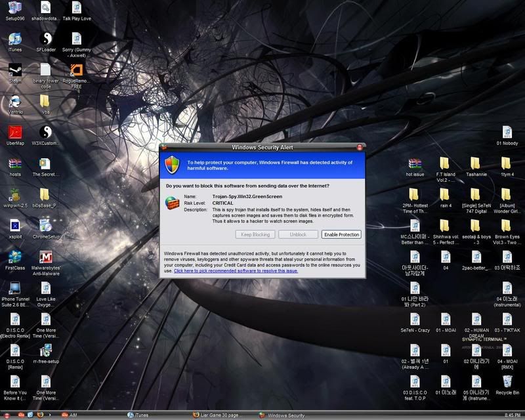Click the Keep Blocking button
Viewport: 525px width, 420px height.
pos(255,234)
